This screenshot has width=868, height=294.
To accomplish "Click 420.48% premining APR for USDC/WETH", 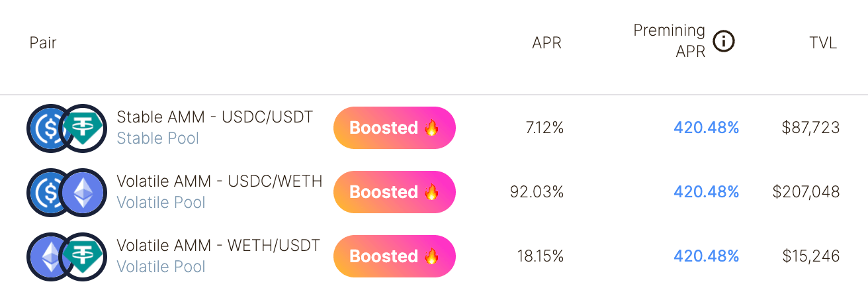I will click(x=706, y=192).
